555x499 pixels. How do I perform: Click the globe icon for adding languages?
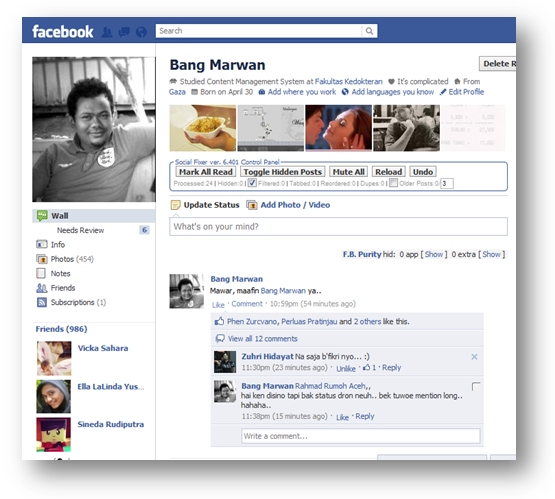(x=345, y=92)
